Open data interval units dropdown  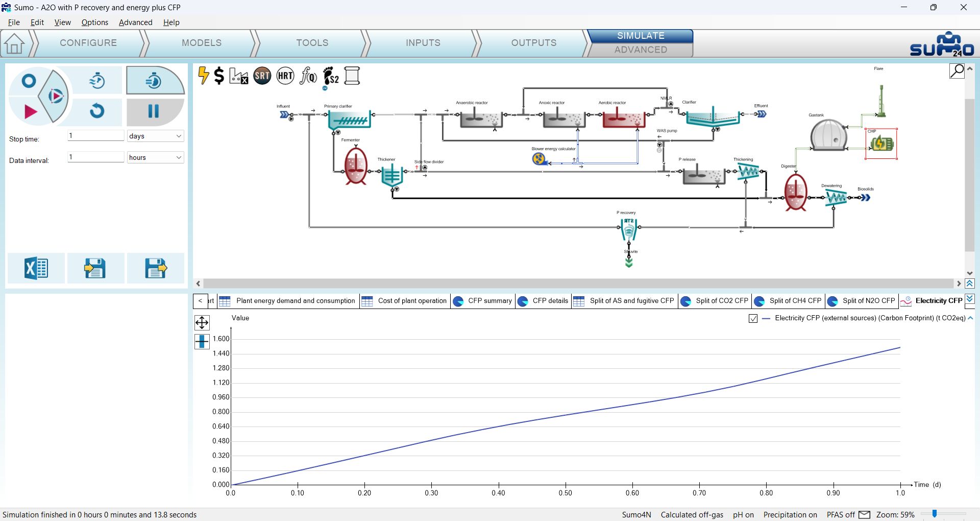[155, 157]
